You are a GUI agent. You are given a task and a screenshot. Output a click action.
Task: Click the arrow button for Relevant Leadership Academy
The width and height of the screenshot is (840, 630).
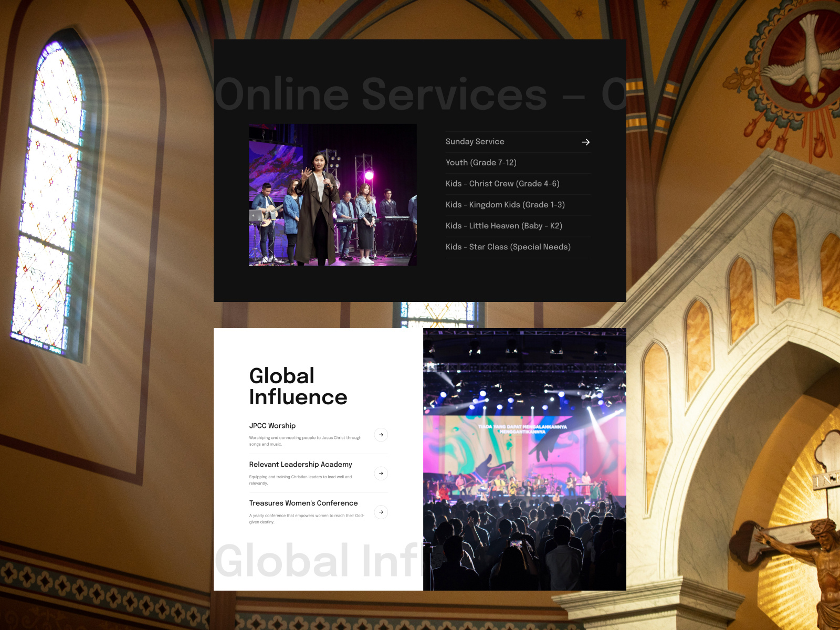click(x=381, y=473)
